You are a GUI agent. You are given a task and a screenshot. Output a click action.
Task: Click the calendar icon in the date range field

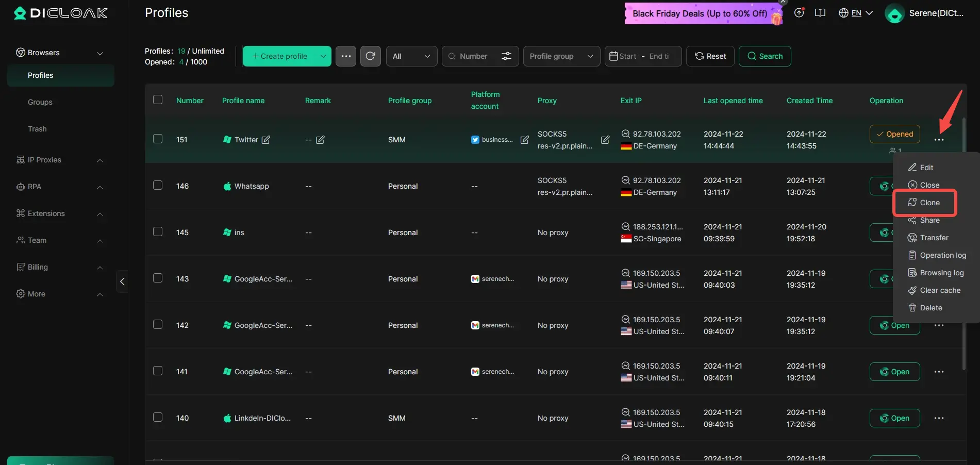tap(613, 56)
